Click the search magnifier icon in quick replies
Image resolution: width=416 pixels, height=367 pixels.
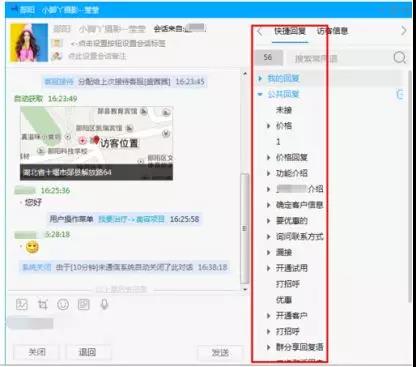coord(400,58)
